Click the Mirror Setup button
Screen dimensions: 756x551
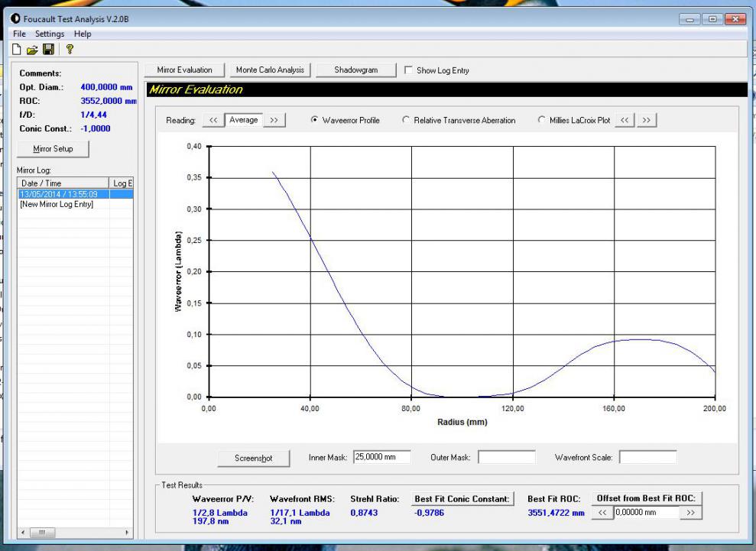53,149
